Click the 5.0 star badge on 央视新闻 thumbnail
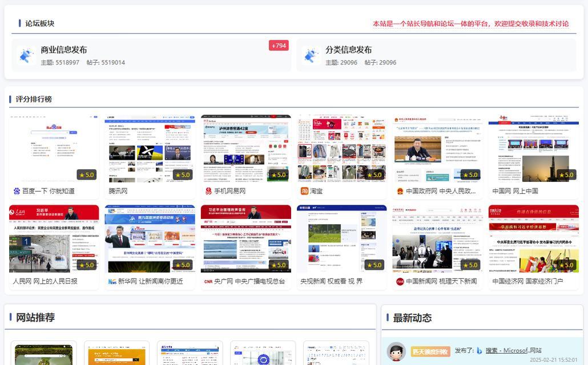The width and height of the screenshot is (588, 365). pyautogui.click(x=374, y=265)
